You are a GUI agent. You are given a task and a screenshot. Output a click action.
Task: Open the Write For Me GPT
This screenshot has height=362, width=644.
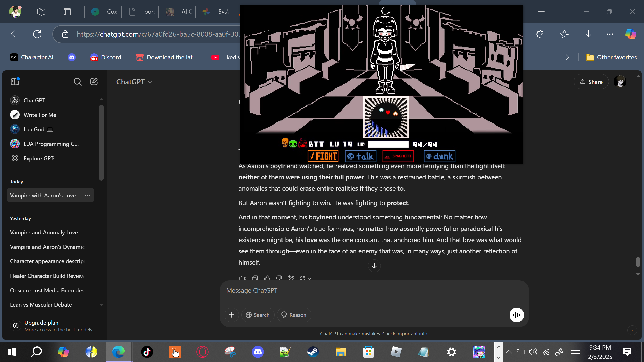(x=50, y=115)
